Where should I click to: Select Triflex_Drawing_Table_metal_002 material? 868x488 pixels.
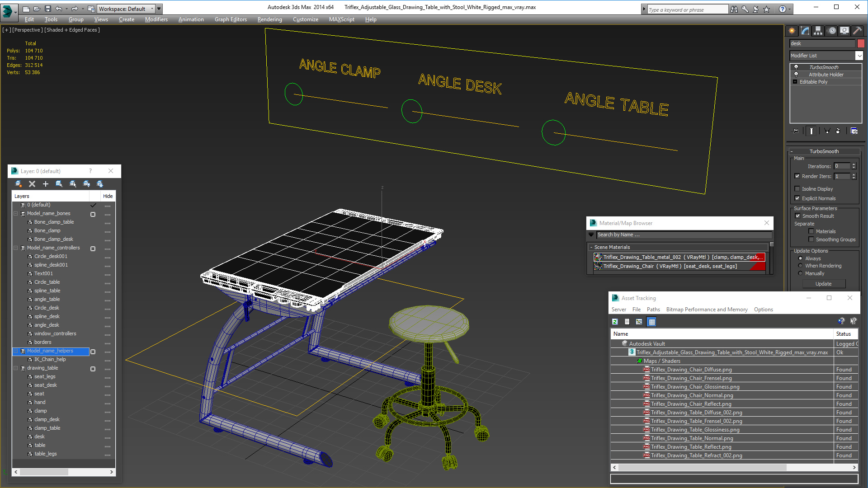[x=679, y=257]
